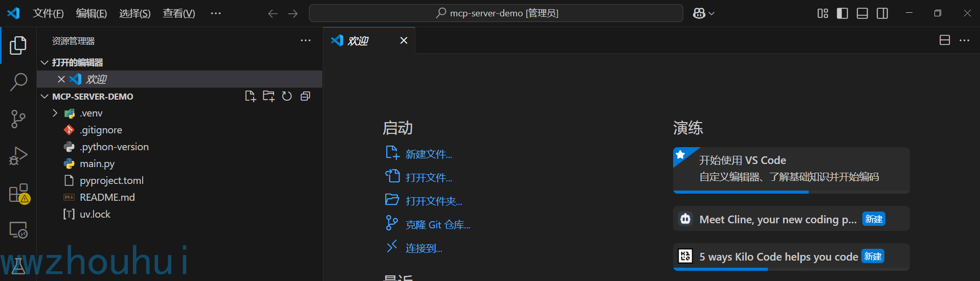
Task: Click the New File icon in explorer header
Action: coord(250,96)
